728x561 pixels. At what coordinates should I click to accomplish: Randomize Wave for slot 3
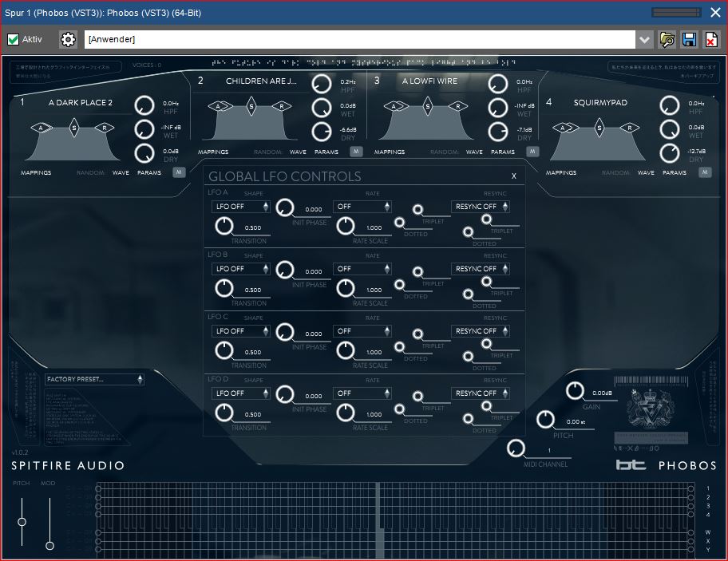click(x=474, y=152)
